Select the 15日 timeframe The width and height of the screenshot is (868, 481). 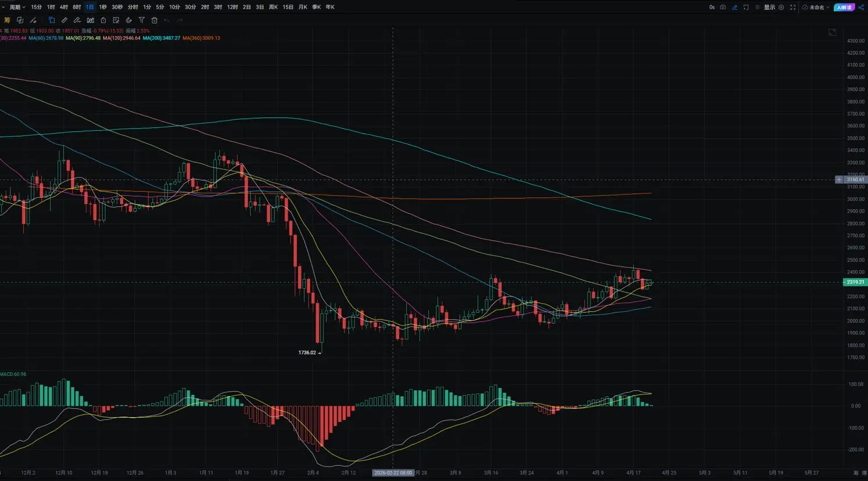(288, 7)
